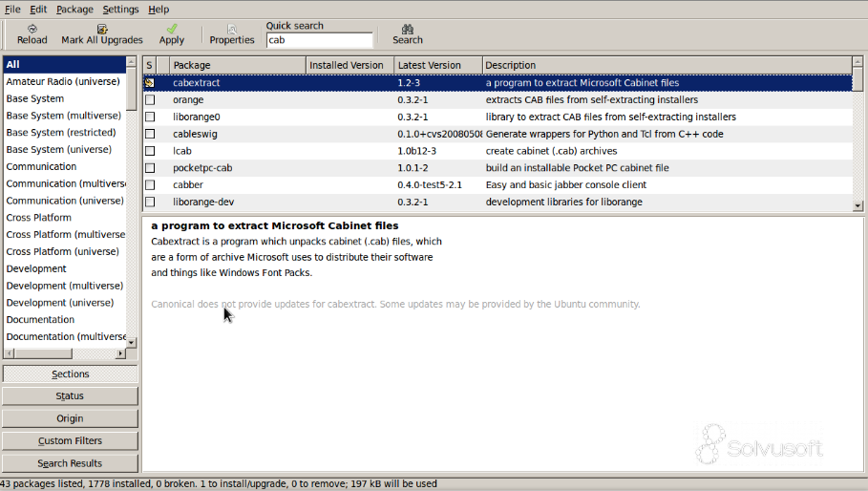Click the sections list scroll-up arrow

tap(131, 61)
